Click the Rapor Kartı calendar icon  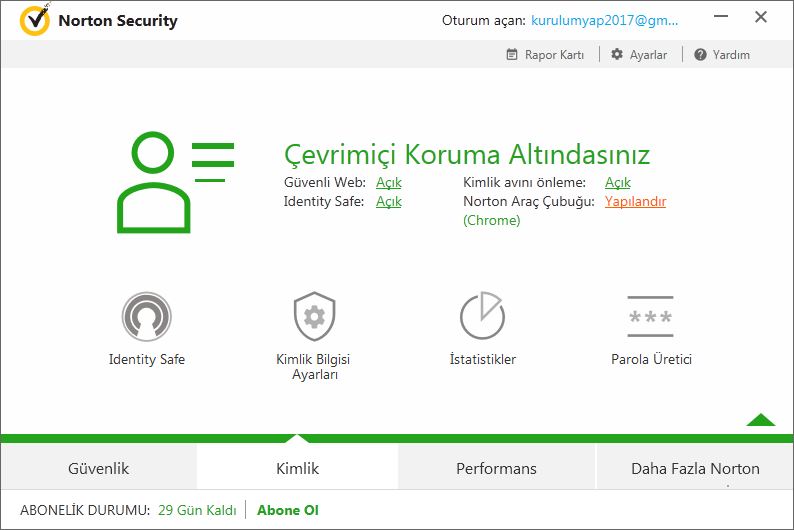512,54
